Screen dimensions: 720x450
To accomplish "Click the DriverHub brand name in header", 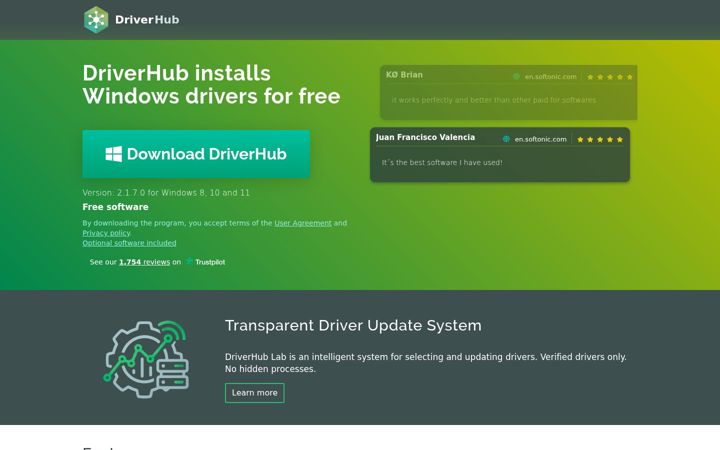I will coord(147,20).
